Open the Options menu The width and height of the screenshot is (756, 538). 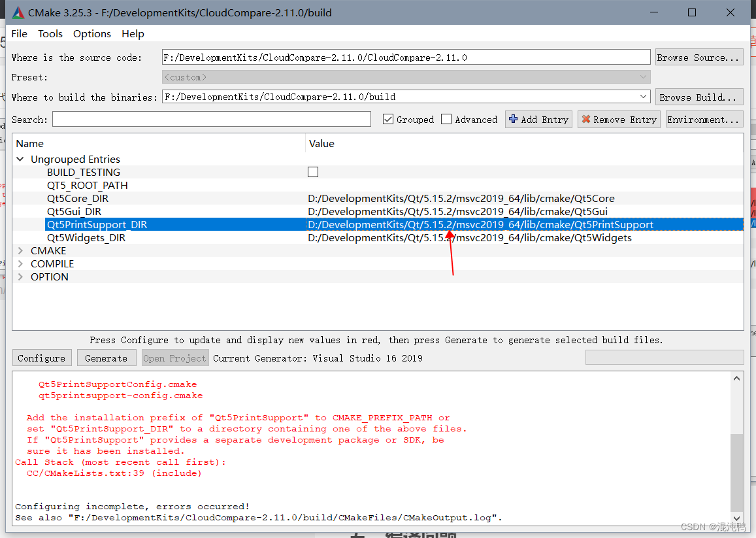(x=92, y=34)
